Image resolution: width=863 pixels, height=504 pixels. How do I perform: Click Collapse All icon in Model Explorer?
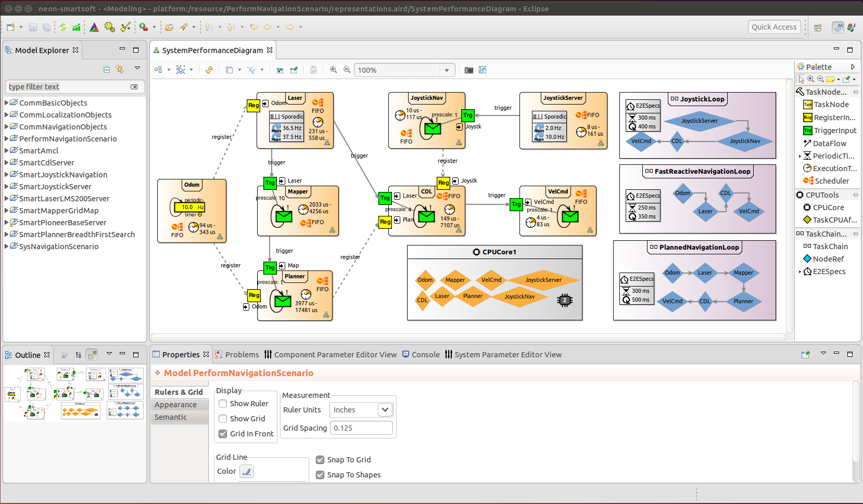107,69
